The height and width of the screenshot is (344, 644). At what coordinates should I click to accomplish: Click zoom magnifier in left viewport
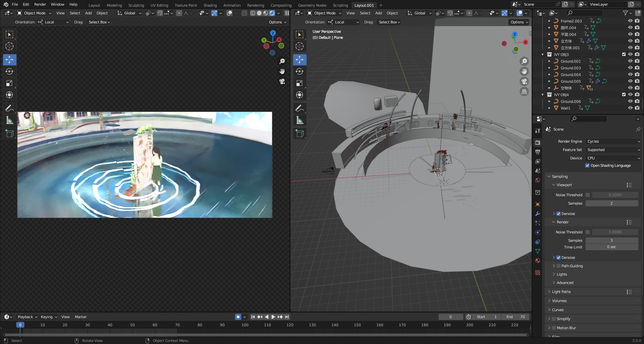coord(282,61)
